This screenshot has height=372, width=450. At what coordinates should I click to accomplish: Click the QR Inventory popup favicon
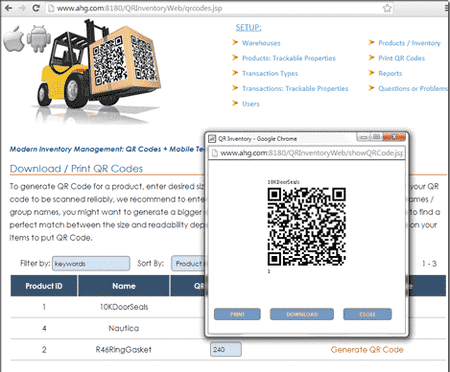point(212,139)
